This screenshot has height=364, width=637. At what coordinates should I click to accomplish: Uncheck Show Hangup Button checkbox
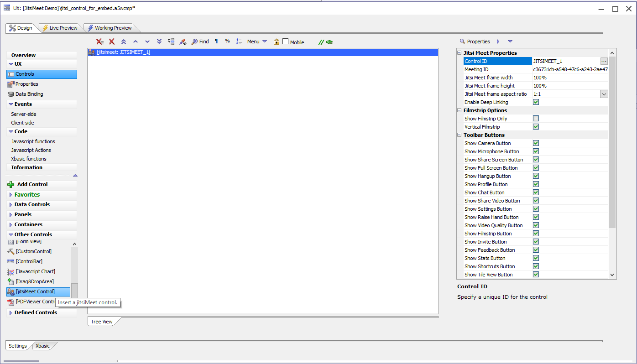pos(536,176)
